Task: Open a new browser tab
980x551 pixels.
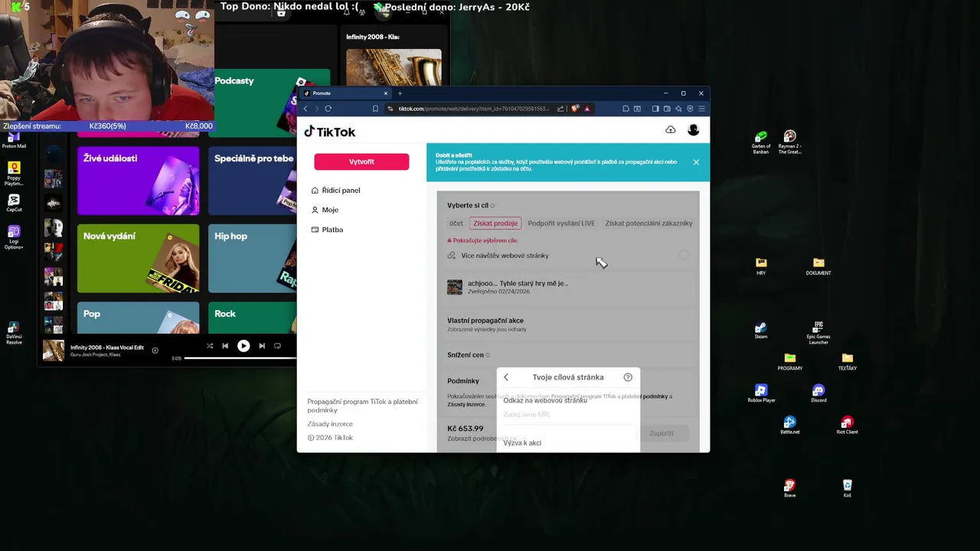Action: 400,93
